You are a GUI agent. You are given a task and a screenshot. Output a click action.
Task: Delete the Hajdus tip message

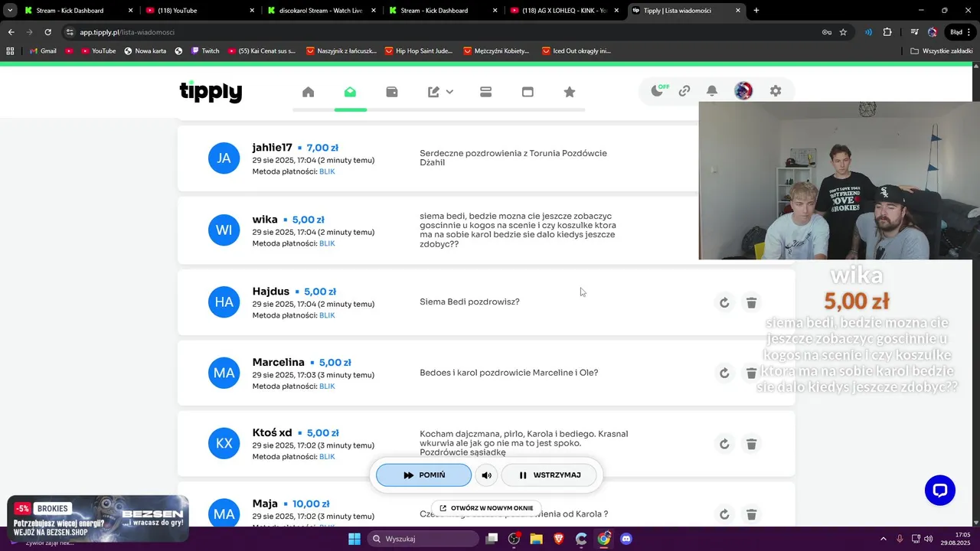pos(751,302)
